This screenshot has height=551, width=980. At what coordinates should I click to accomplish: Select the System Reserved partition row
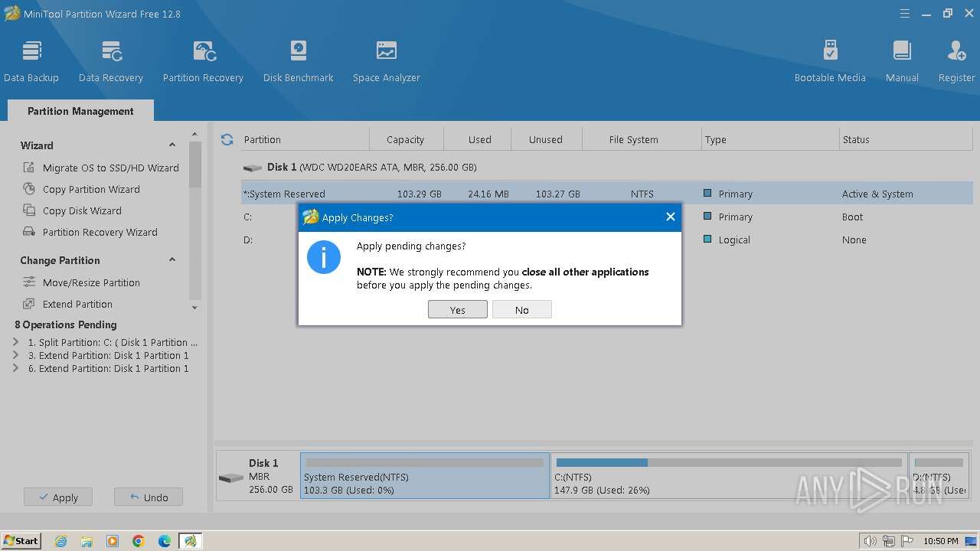click(607, 194)
